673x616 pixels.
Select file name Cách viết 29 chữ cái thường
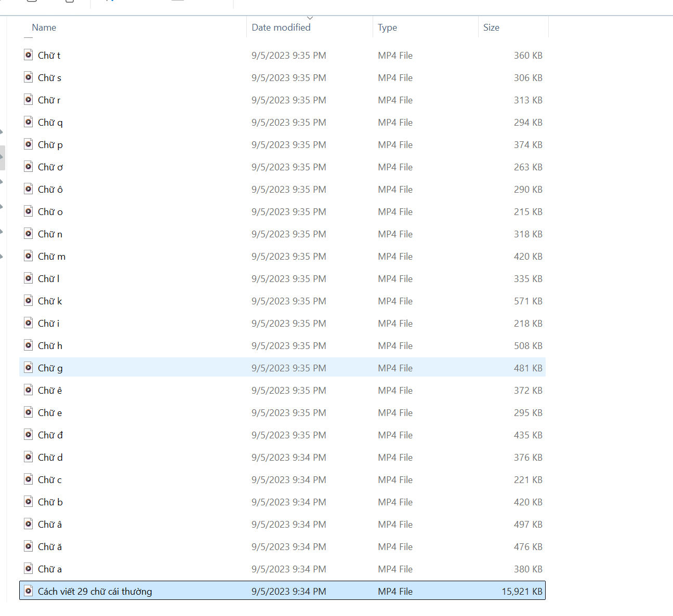click(95, 591)
